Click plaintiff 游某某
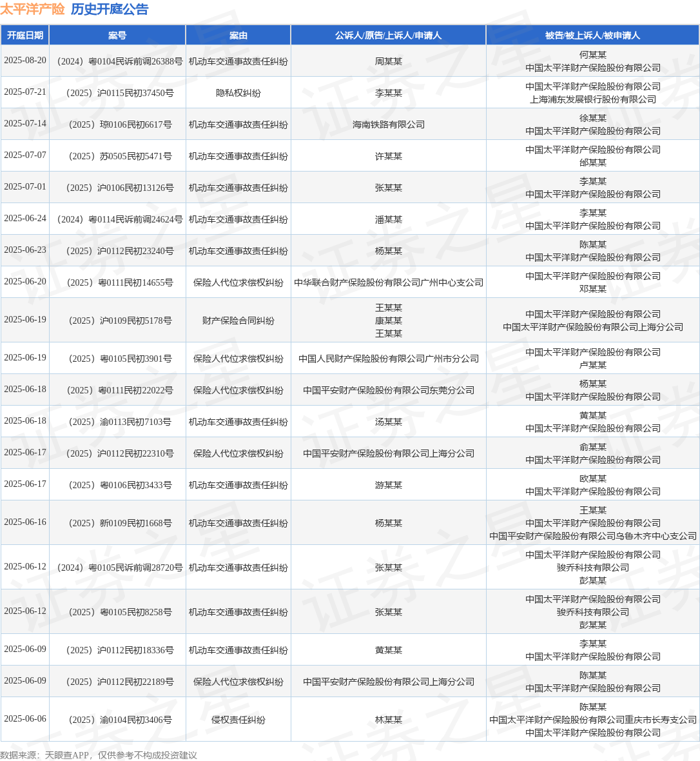The height and width of the screenshot is (761, 700). pyautogui.click(x=389, y=485)
